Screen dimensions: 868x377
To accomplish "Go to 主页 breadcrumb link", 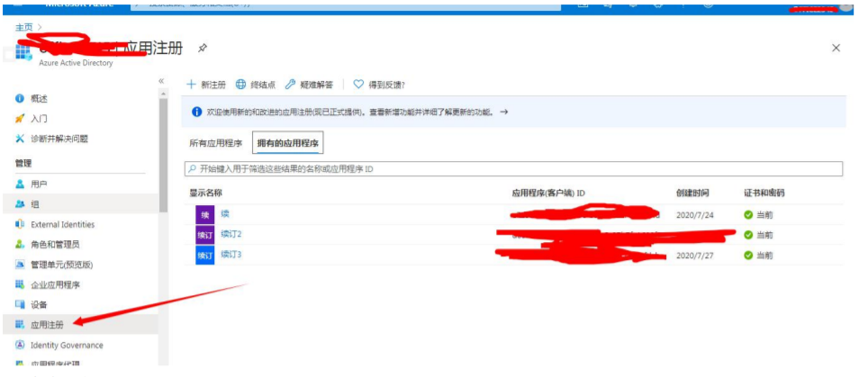I will (24, 28).
